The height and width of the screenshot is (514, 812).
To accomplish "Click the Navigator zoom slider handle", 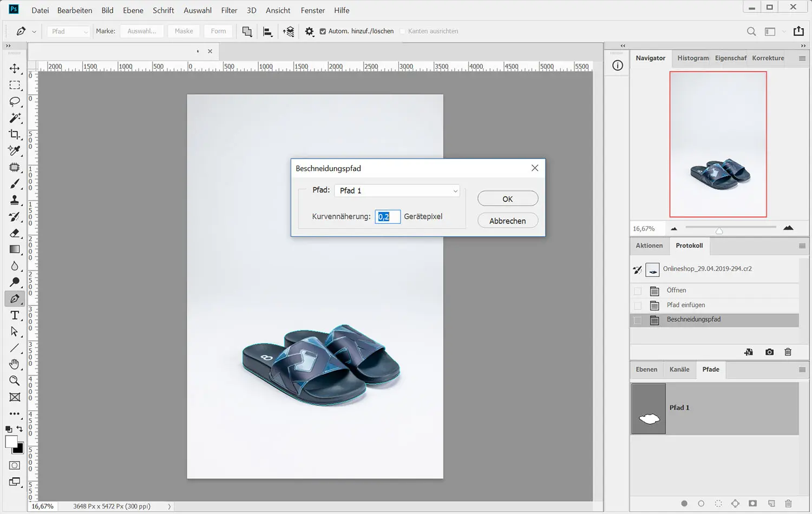I will 719,230.
